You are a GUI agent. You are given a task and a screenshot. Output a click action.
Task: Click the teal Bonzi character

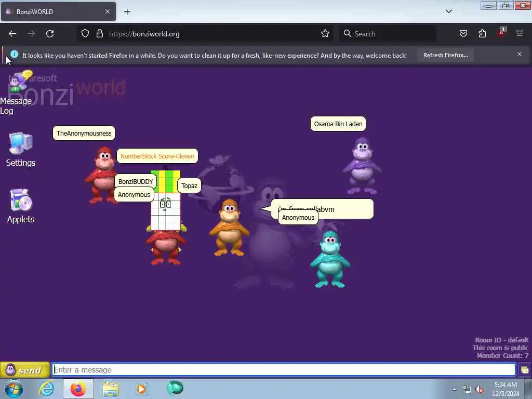pyautogui.click(x=329, y=259)
